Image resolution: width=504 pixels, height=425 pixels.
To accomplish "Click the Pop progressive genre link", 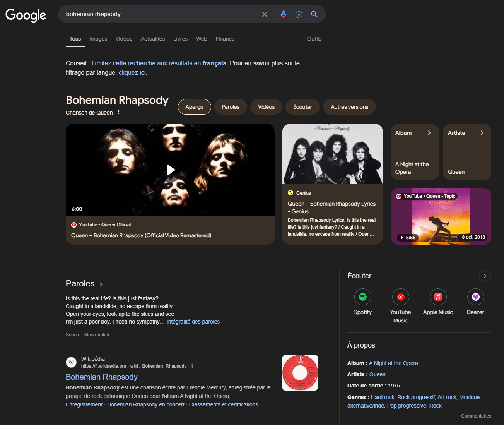I will coord(407,406).
